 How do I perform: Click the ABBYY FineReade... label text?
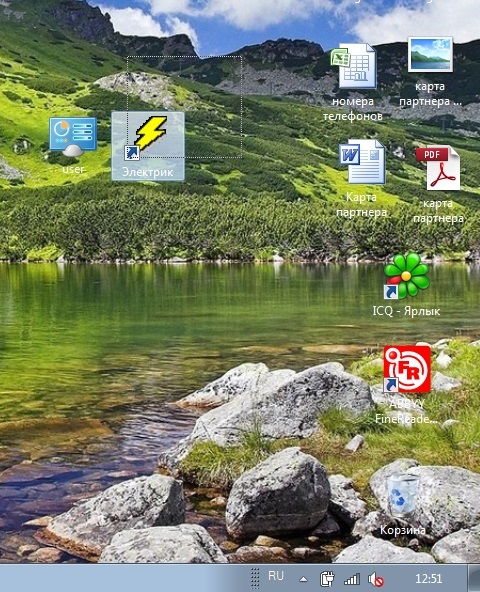coord(407,412)
